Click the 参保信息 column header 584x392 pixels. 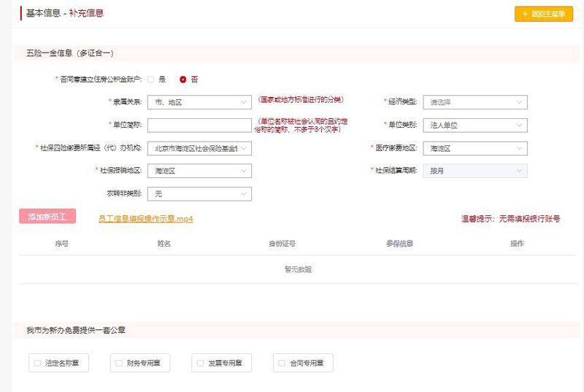point(400,244)
